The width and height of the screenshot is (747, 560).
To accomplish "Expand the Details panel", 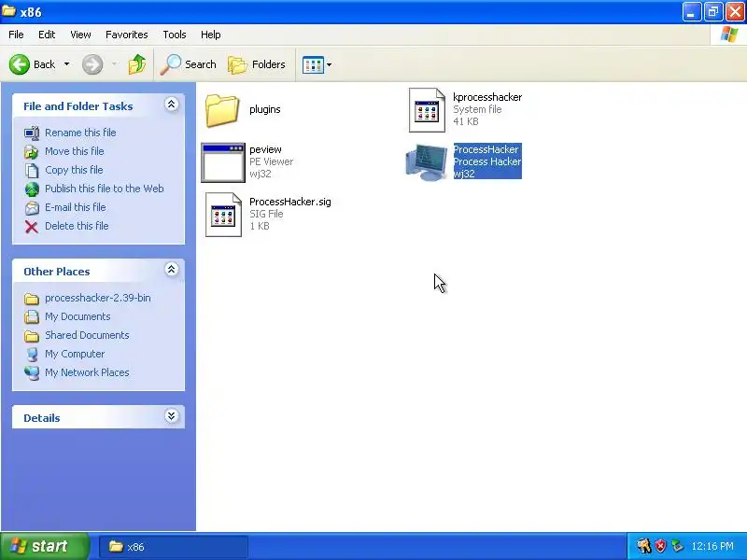I will pyautogui.click(x=172, y=416).
